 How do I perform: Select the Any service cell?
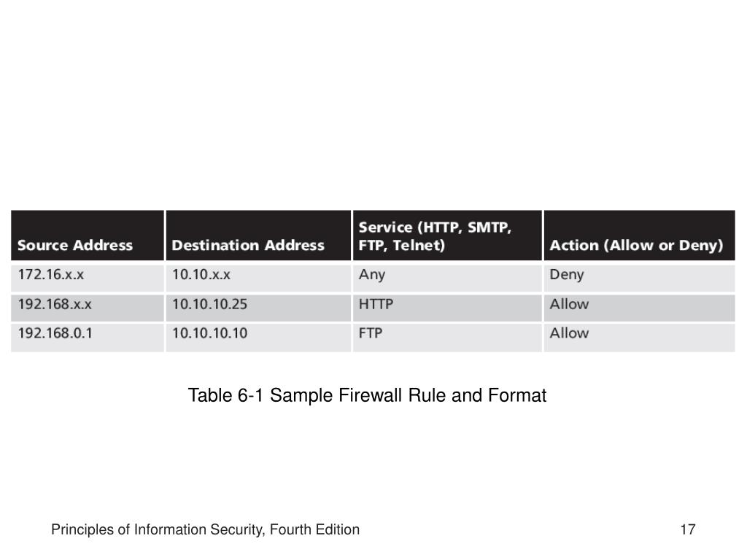point(447,277)
